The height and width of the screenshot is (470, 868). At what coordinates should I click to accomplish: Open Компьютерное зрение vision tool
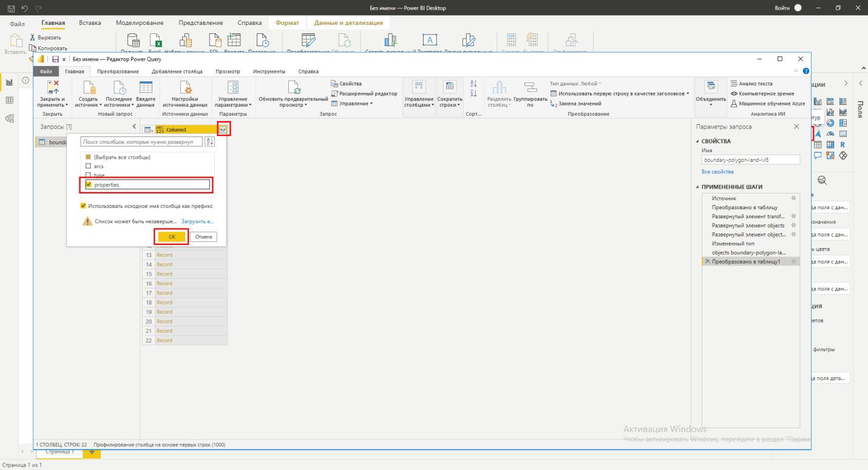point(762,93)
